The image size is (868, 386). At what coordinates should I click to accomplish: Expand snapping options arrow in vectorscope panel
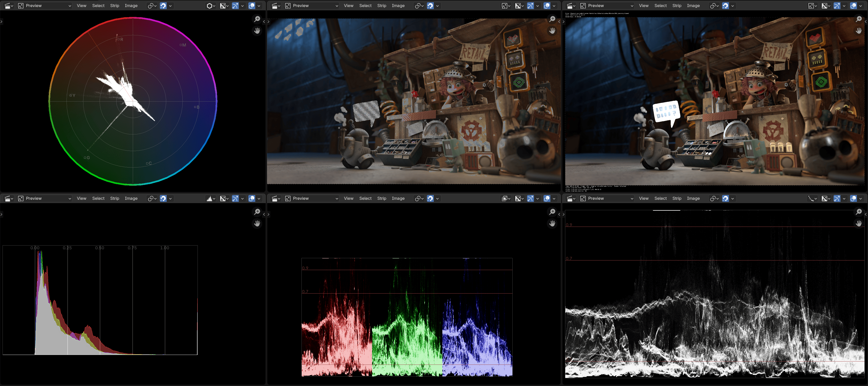pyautogui.click(x=170, y=6)
